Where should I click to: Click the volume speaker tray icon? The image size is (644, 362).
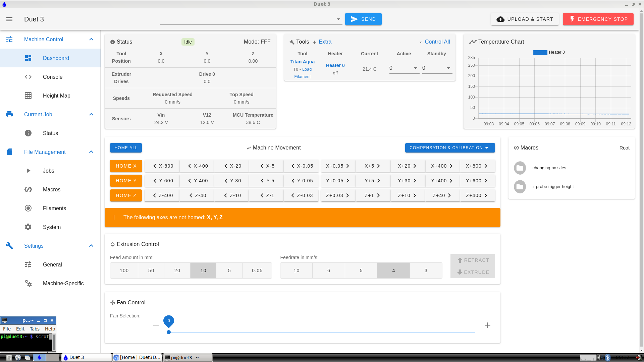pos(600,358)
